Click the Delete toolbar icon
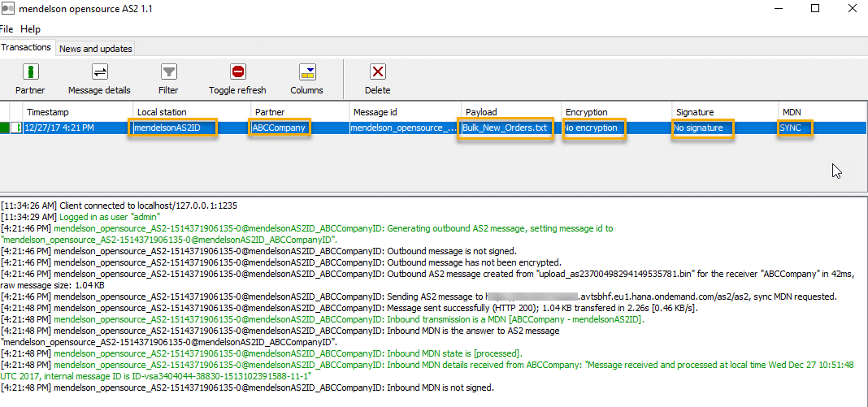This screenshot has height=407, width=868. pos(377,72)
